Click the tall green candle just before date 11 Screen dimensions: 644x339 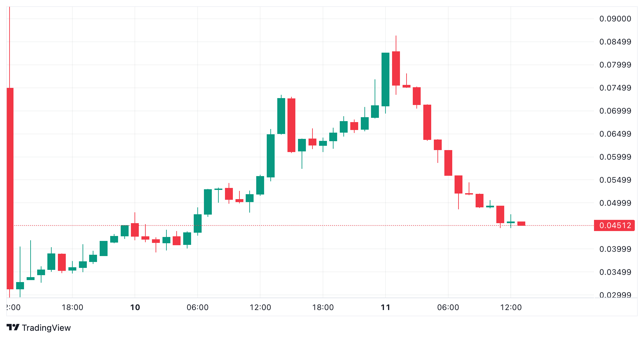[x=385, y=79]
